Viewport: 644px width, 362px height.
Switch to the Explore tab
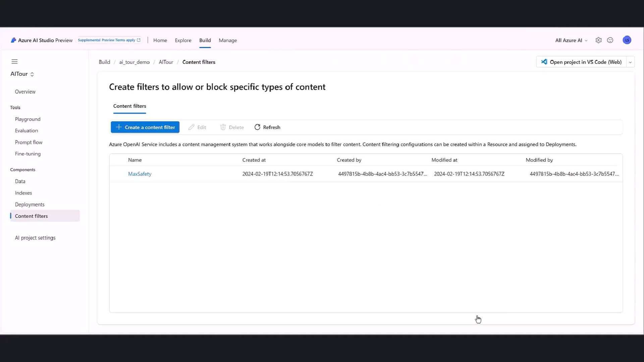pyautogui.click(x=183, y=40)
